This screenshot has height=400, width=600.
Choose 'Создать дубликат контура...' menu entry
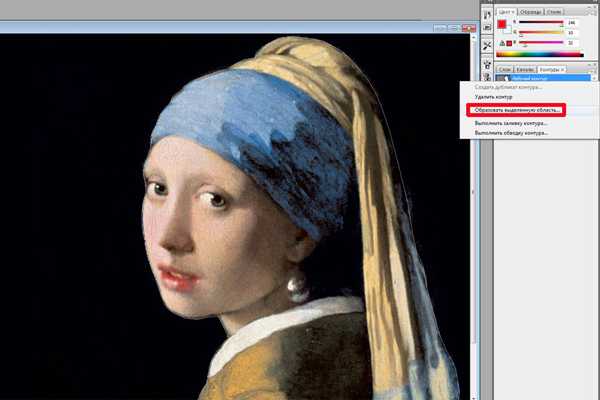508,87
